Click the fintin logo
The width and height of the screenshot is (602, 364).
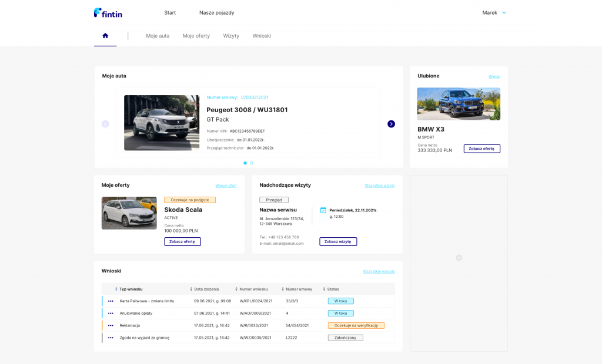point(108,13)
